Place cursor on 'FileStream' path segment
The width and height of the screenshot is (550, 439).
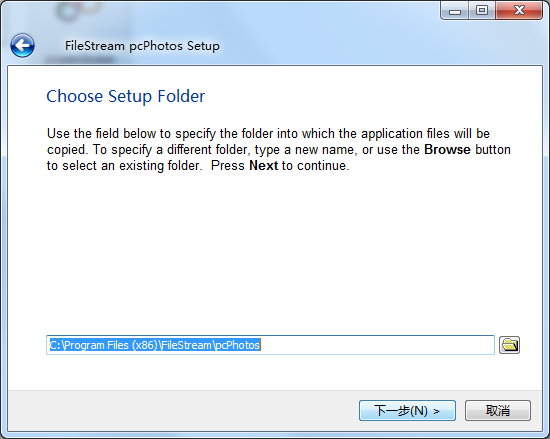point(187,345)
